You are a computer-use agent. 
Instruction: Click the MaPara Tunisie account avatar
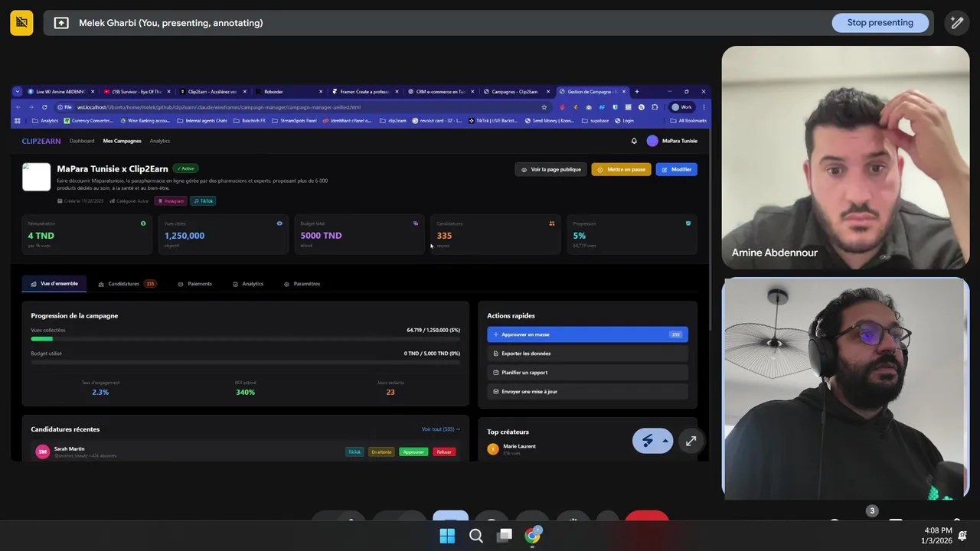coord(652,141)
